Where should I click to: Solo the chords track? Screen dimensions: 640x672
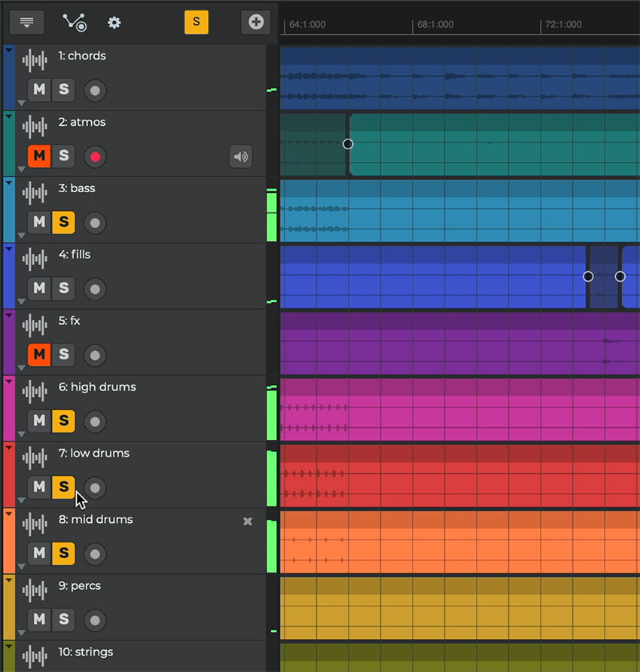point(64,90)
